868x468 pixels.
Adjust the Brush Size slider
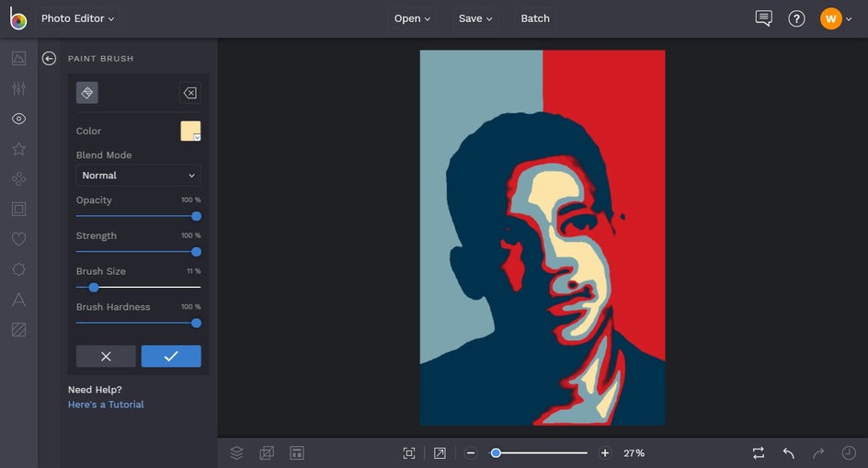(139, 287)
